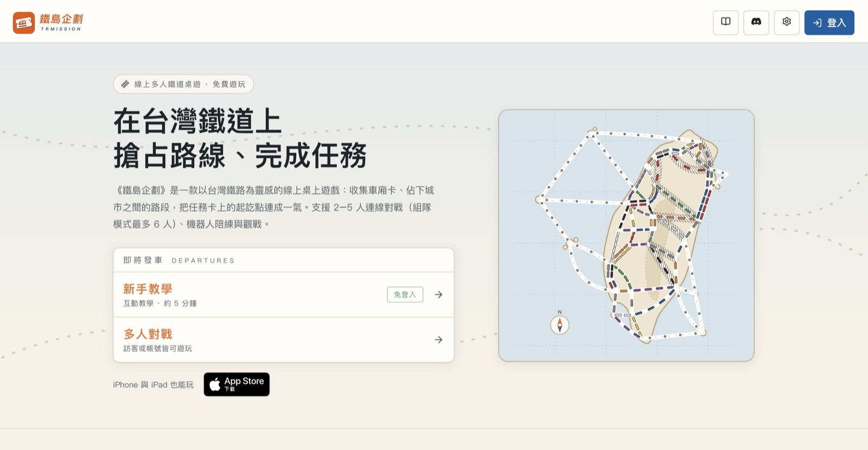The height and width of the screenshot is (450, 868).
Task: Download from the App Store badge
Action: pos(237,384)
